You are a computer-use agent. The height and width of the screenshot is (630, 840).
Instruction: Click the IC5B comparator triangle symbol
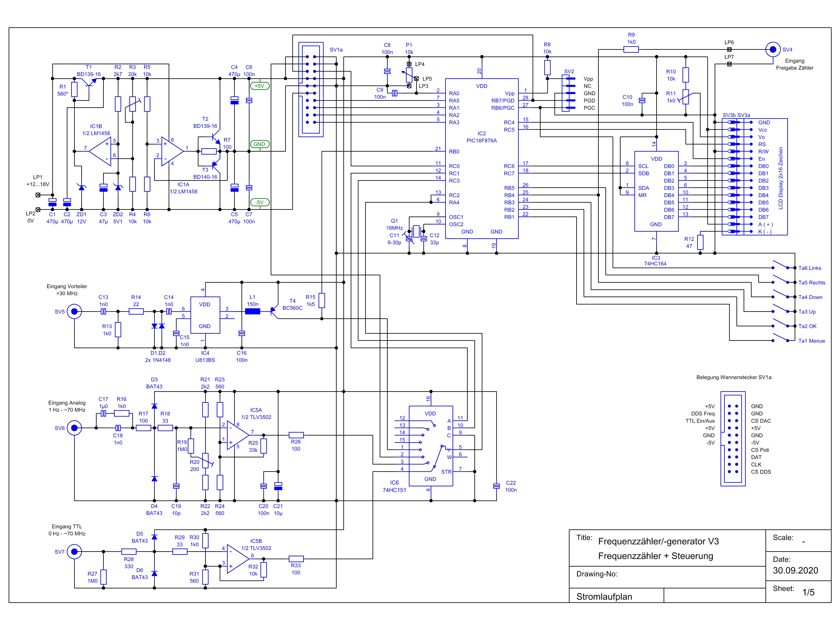(238, 559)
